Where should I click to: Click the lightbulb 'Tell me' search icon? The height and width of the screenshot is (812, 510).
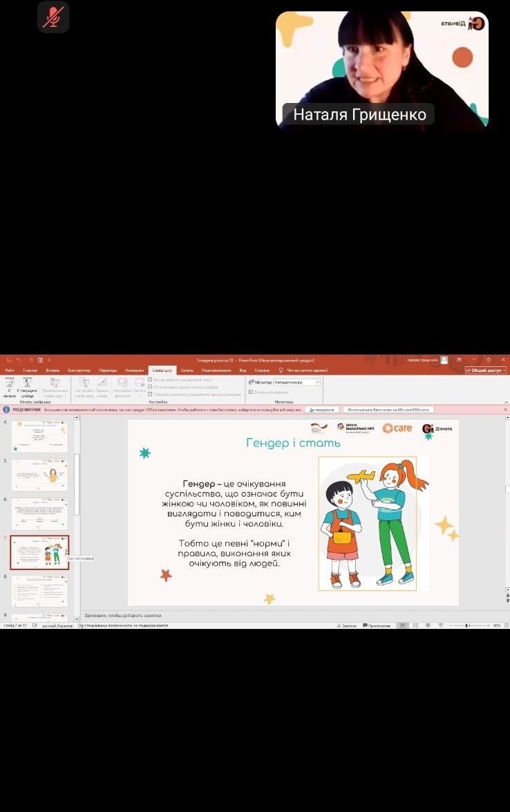point(281,370)
